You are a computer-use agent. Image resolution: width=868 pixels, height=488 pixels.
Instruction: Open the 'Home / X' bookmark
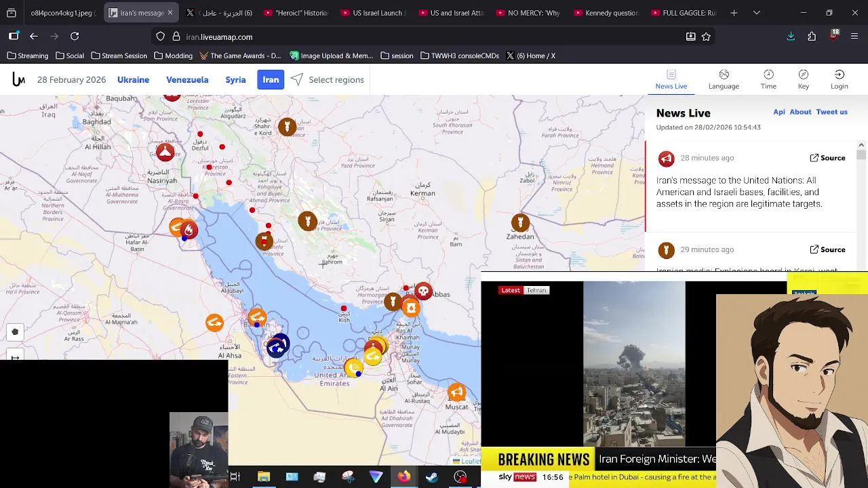tap(530, 56)
